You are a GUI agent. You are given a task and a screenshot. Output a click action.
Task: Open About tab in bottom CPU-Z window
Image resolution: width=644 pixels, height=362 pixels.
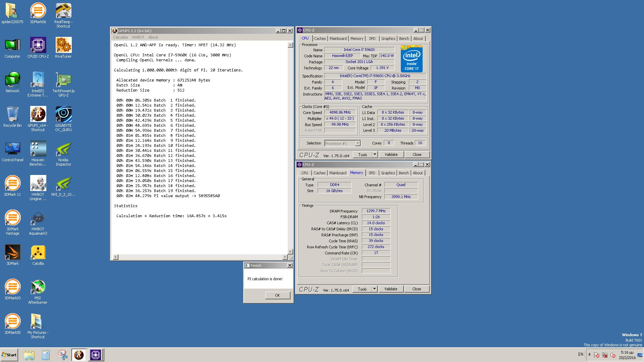coord(418,173)
